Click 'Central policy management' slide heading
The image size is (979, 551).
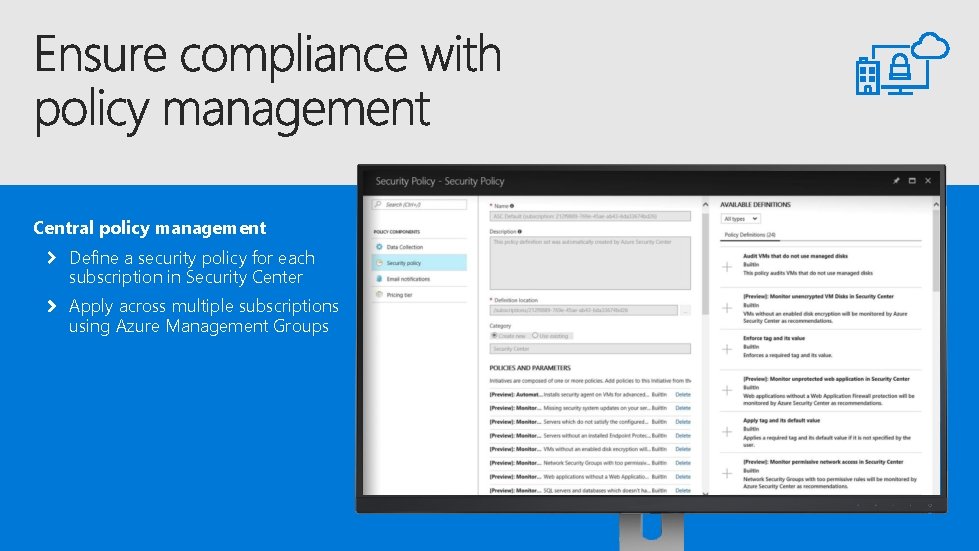[x=150, y=228]
